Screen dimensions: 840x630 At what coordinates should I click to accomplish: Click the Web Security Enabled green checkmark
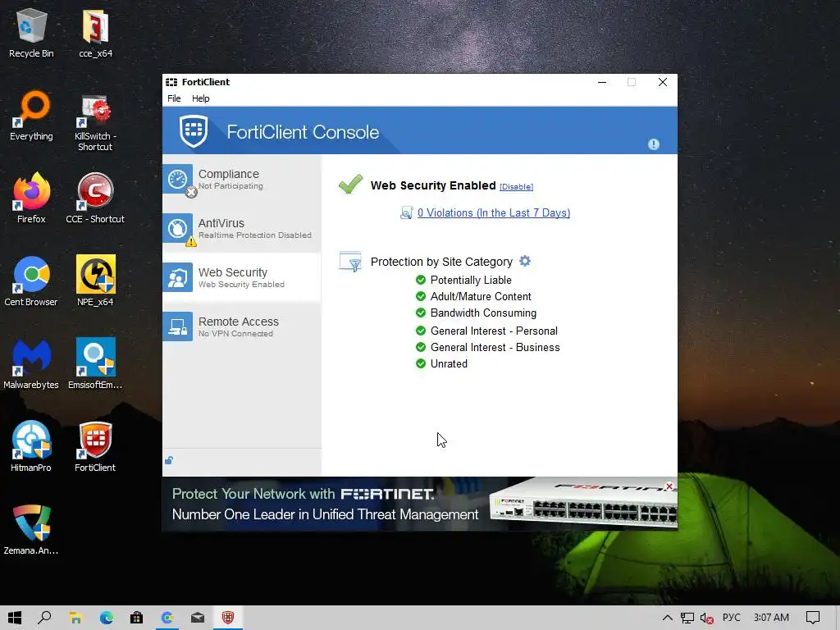[351, 185]
